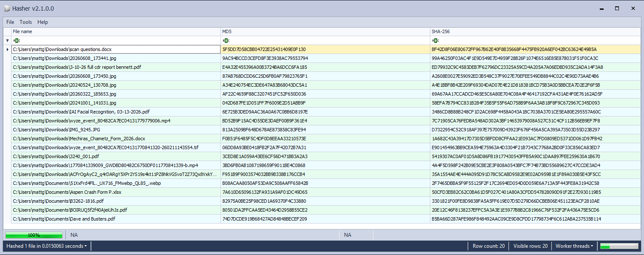Open the ABC filter condition icon for File name
This screenshot has width=644, height=255.
point(16,41)
